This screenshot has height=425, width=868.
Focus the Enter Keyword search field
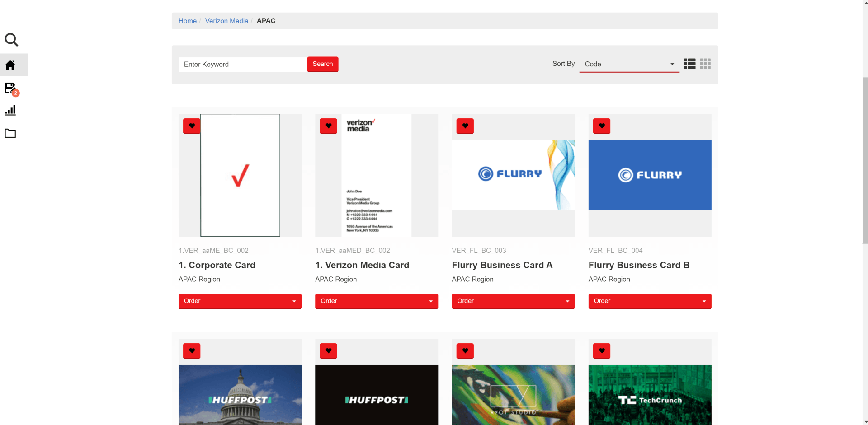click(x=242, y=65)
